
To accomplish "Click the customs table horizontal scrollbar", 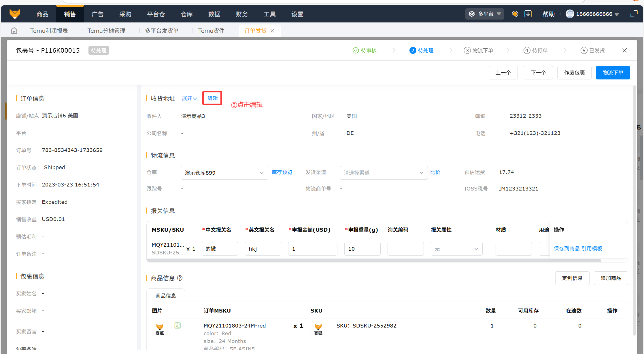I will point(373,261).
